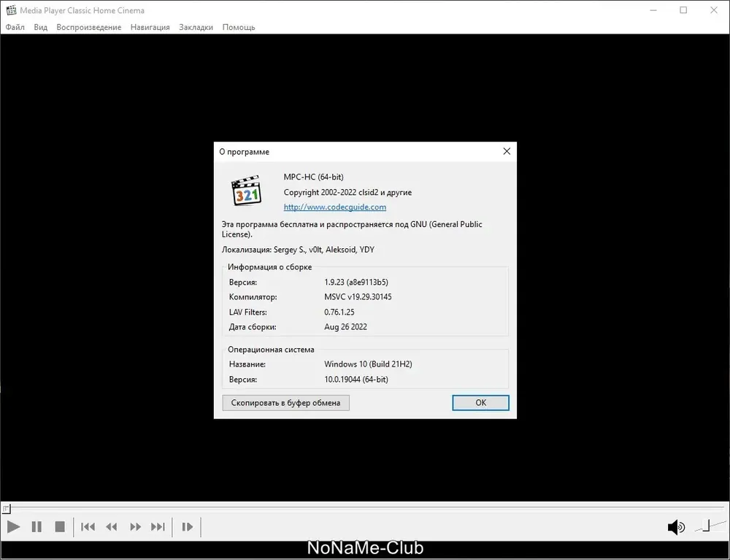The width and height of the screenshot is (730, 560).
Task: Start playback with the Play button
Action: (x=13, y=527)
